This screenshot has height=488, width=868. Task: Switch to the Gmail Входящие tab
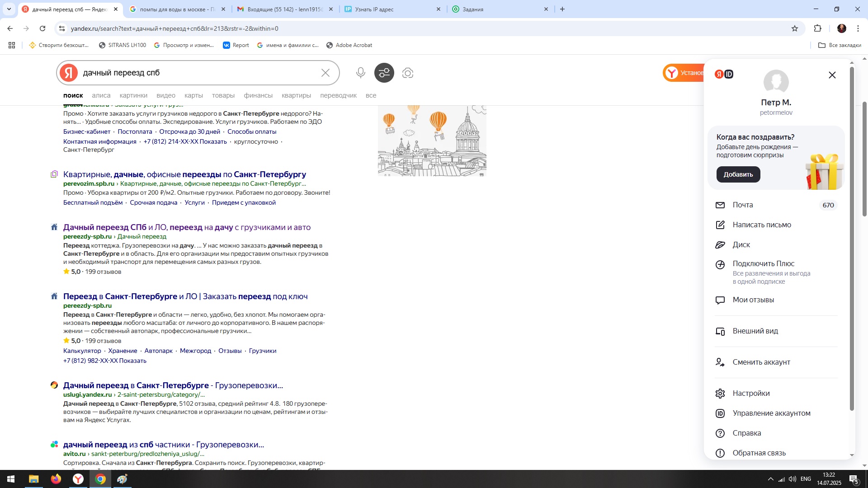coord(285,9)
